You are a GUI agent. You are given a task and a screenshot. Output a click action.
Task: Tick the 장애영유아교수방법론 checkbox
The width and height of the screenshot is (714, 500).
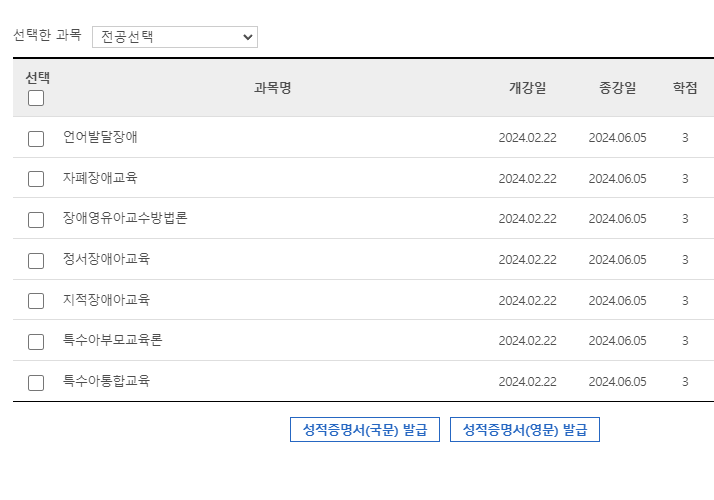point(36,220)
